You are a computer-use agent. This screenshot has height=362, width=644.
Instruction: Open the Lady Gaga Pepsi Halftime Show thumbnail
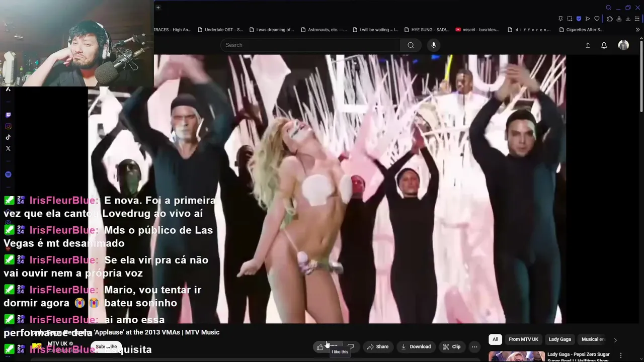coord(517,356)
